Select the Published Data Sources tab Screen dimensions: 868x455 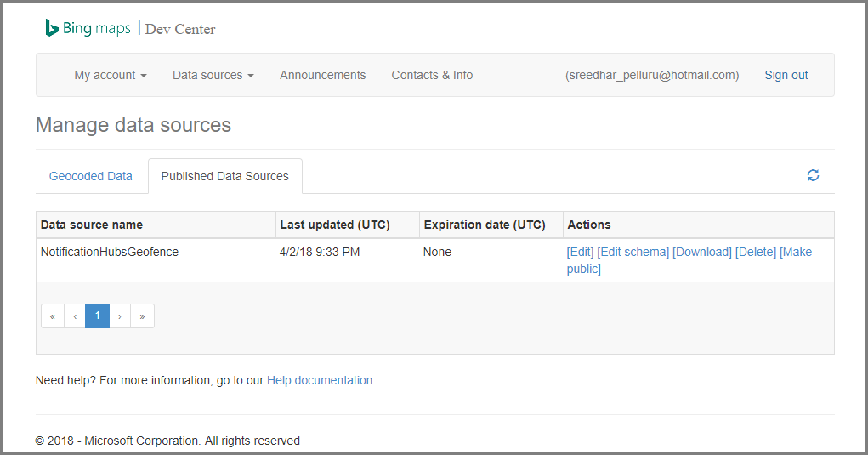pyautogui.click(x=224, y=176)
